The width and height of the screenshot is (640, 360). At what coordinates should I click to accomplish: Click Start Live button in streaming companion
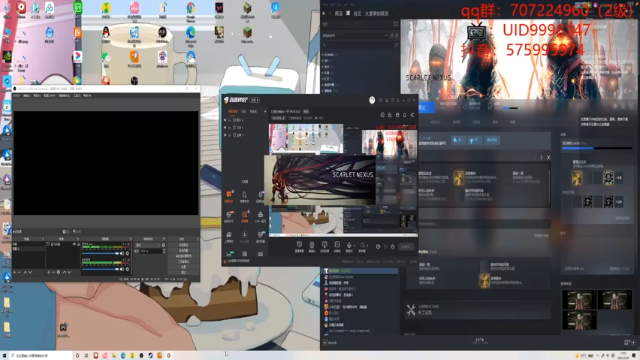[407, 247]
